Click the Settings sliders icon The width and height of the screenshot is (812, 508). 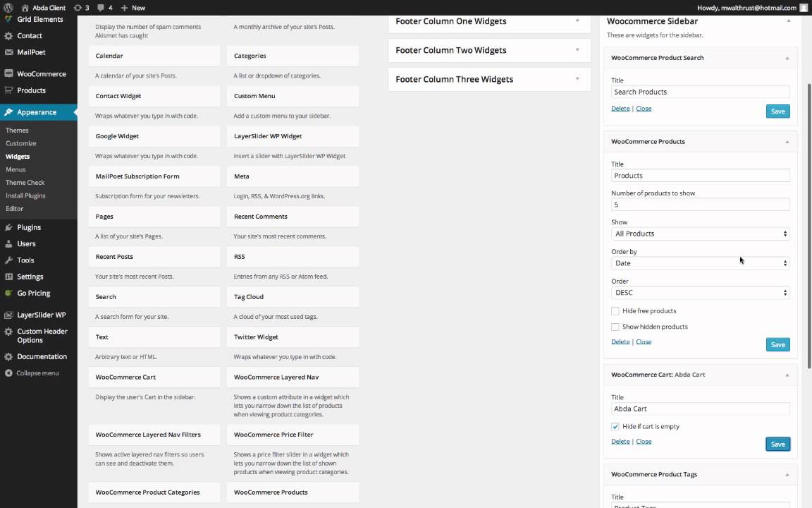pos(8,277)
